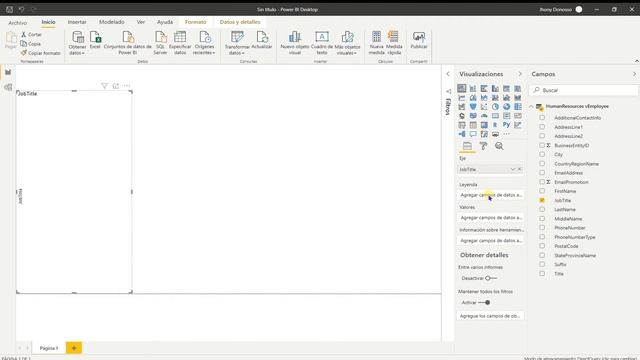Select the donut chart visualization
Viewport: 640px width, 360px height.
tap(507, 107)
